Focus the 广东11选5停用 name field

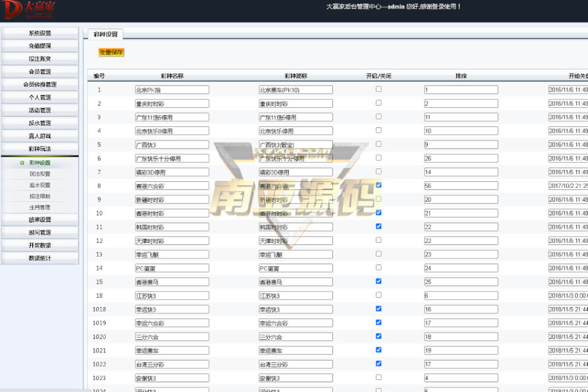point(172,117)
